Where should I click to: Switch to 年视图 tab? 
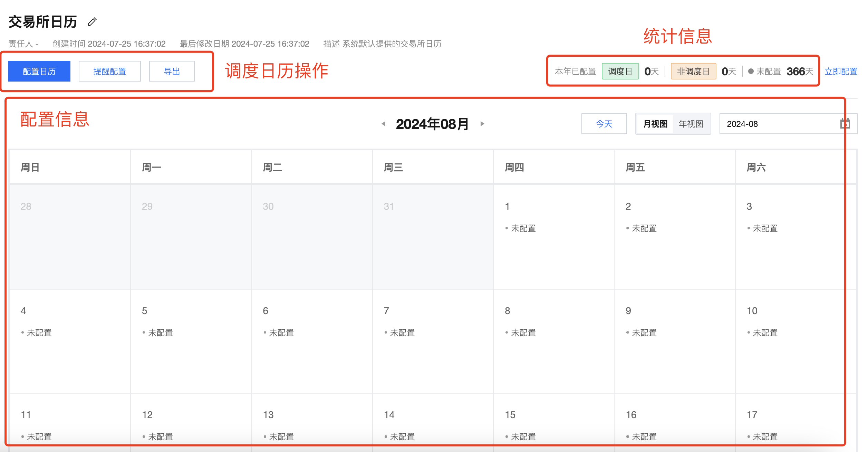click(691, 124)
